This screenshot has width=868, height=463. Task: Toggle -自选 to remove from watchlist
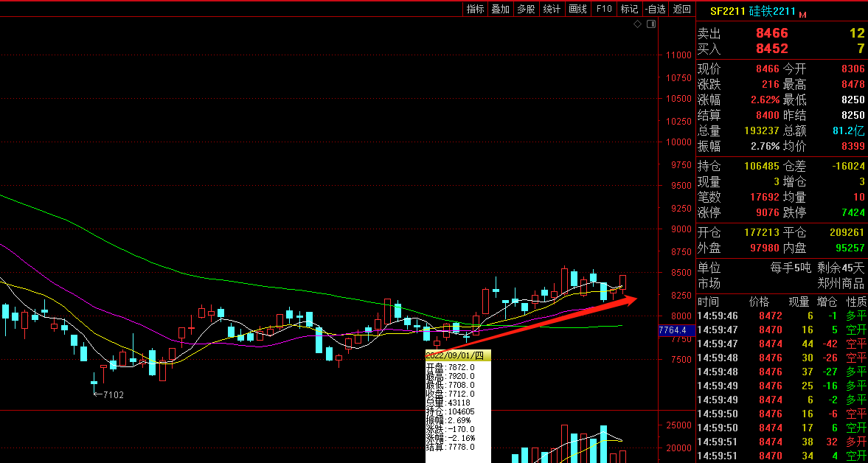[x=655, y=10]
